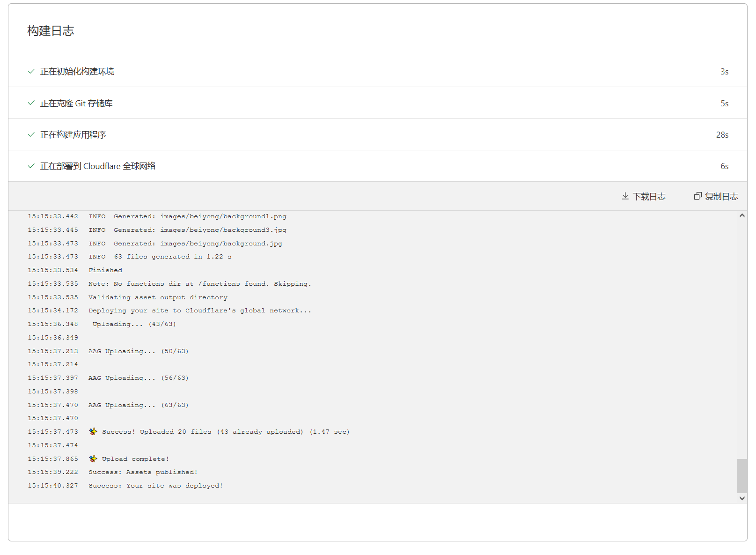Expand the 正在克隆 Git 存储库 step
The image size is (756, 555).
76,104
